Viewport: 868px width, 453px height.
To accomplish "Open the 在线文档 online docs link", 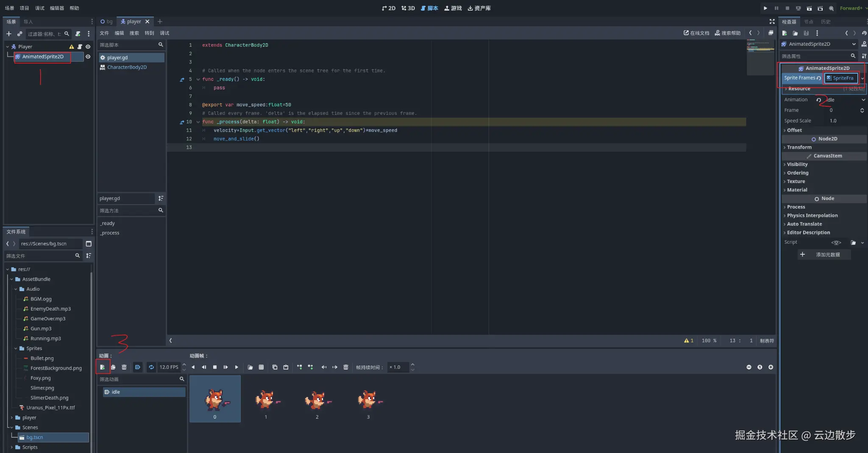I will click(696, 33).
